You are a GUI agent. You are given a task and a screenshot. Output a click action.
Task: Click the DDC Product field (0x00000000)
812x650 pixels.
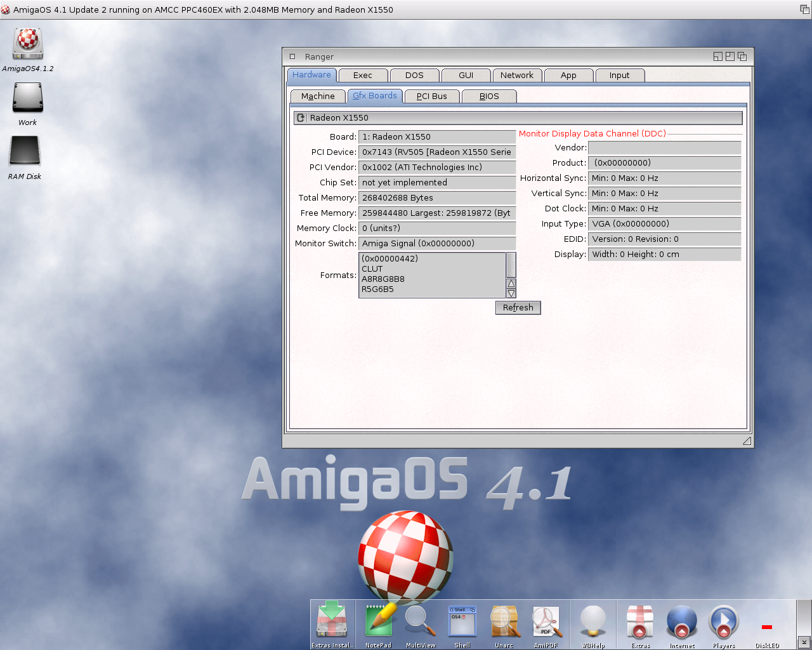coord(665,162)
